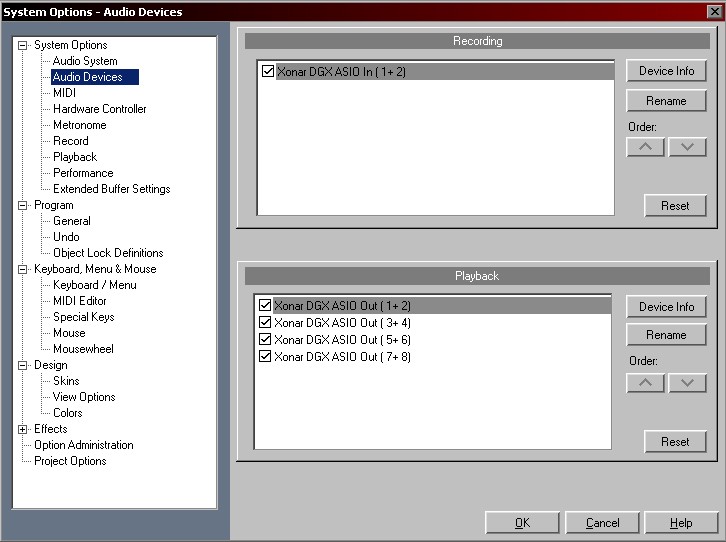The image size is (726, 542).
Task: Select the Mouse tree item
Action: tap(69, 333)
